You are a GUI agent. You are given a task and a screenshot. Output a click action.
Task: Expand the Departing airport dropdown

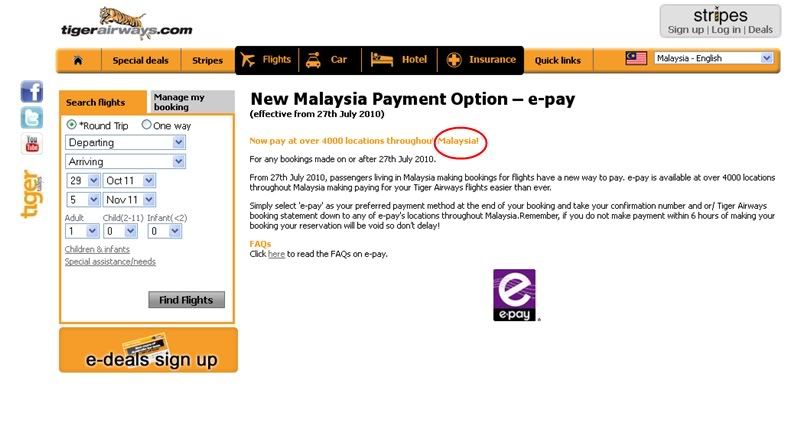click(x=126, y=142)
